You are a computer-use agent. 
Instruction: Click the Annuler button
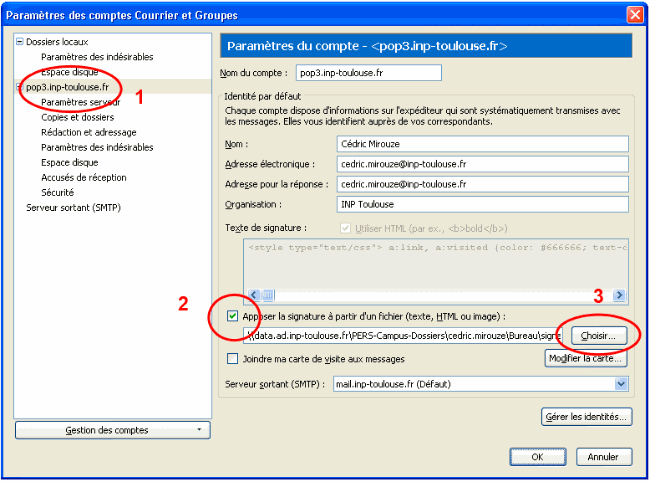coord(604,457)
